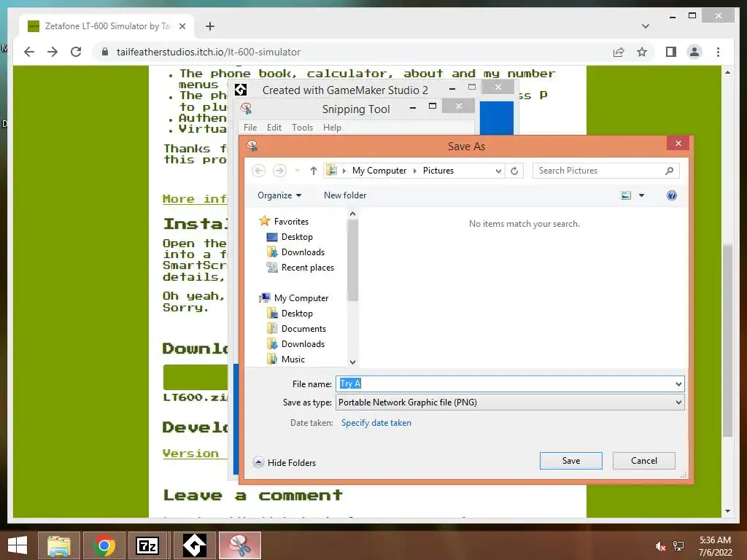Select Pictures in the address breadcrumb
Screen dimensions: 747x560
click(x=438, y=171)
